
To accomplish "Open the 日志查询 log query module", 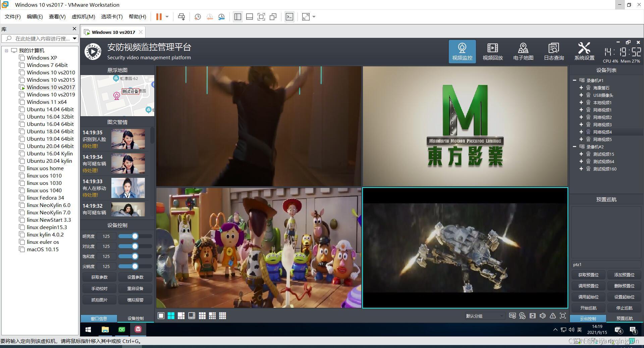I will pos(553,51).
